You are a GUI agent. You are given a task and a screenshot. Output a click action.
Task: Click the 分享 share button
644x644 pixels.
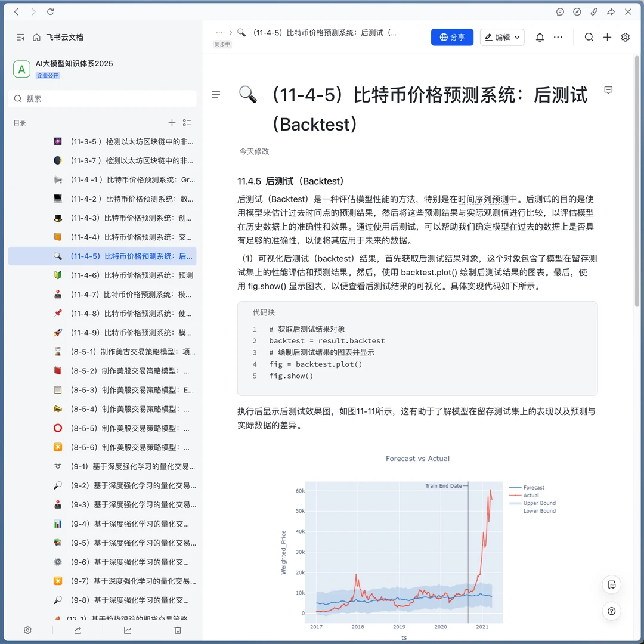coord(452,37)
